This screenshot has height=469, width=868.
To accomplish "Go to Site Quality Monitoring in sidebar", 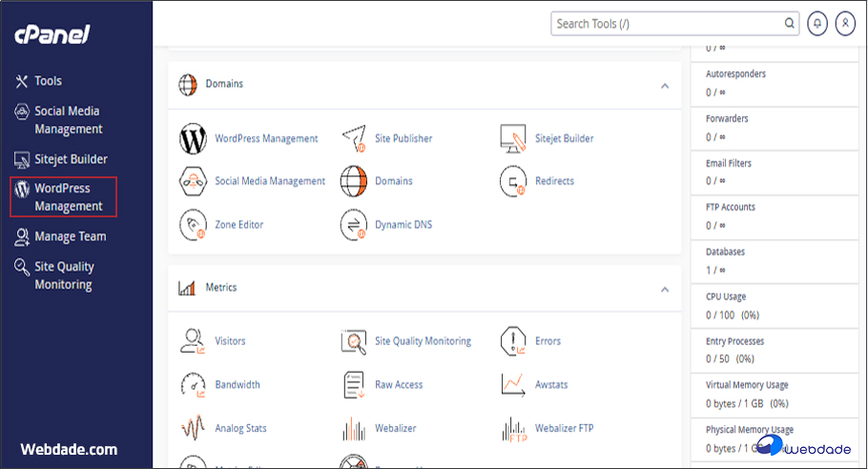I will pyautogui.click(x=64, y=275).
